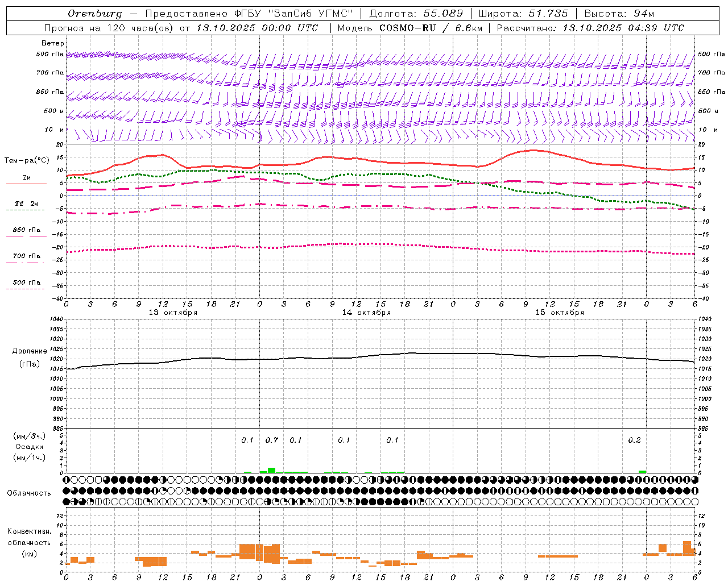Image resolution: width=728 pixels, height=582 pixels.
Task: Click the '(мм/1ч.)' precipitation unit label
Action: (x=30, y=458)
